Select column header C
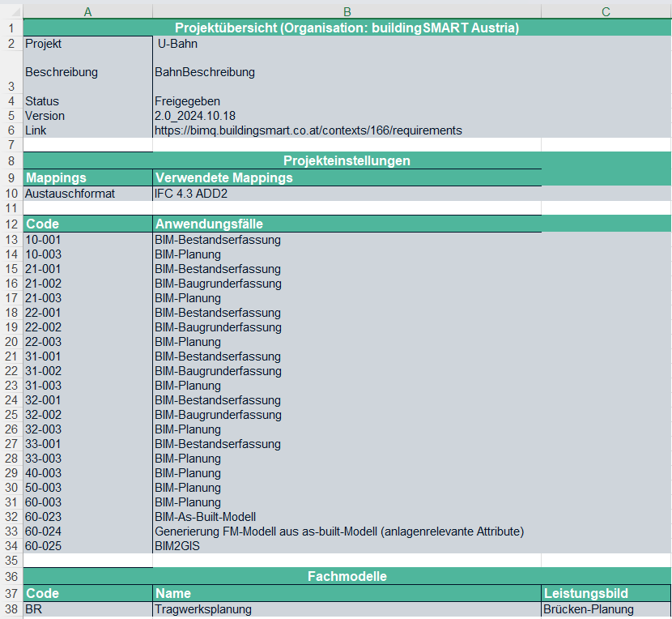This screenshot has height=619, width=672. (605, 10)
